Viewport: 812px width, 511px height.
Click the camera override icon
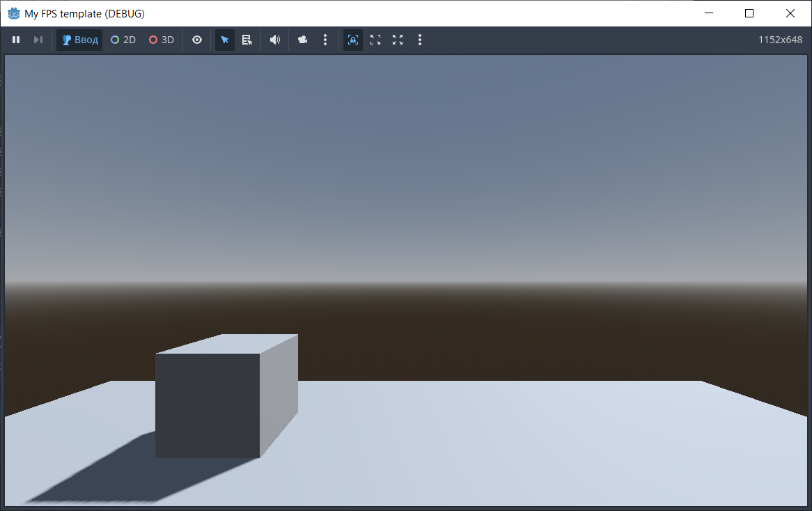click(x=303, y=40)
